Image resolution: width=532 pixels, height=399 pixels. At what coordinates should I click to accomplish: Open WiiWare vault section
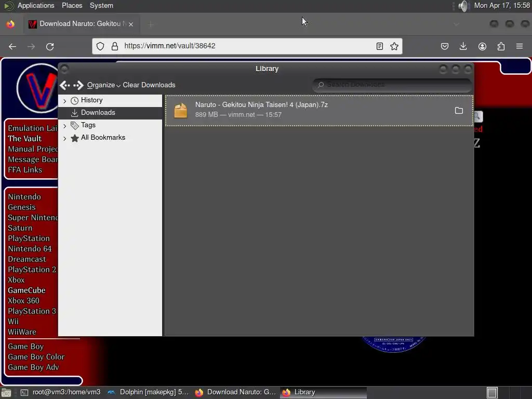pyautogui.click(x=22, y=332)
